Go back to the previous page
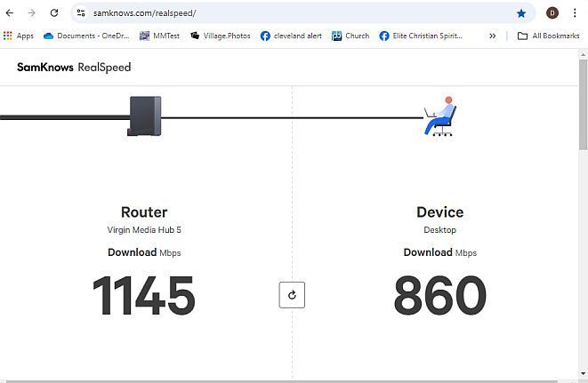The width and height of the screenshot is (588, 383). tap(10, 13)
